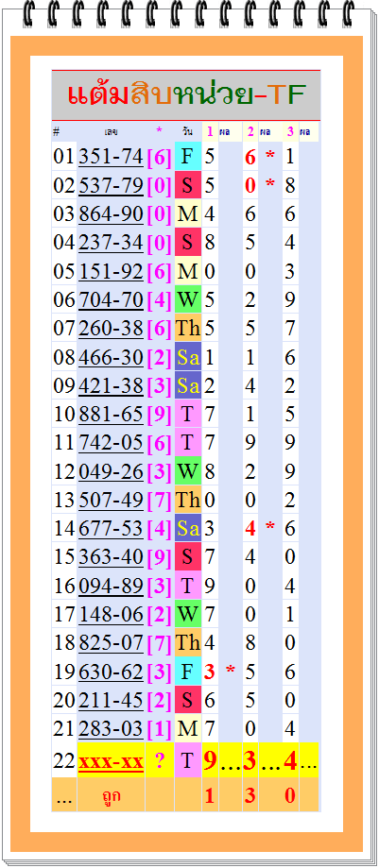379x868 pixels.
Task: Click the red asterisk in row 19
Action: coord(230,672)
